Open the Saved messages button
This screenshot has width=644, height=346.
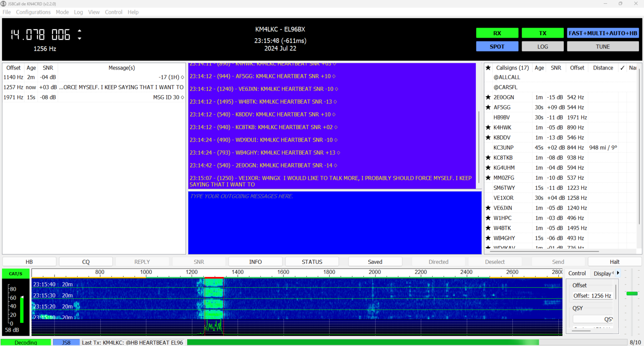pos(375,262)
